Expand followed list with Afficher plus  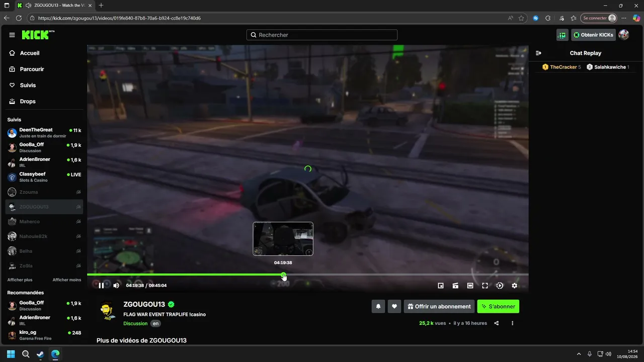(20, 280)
